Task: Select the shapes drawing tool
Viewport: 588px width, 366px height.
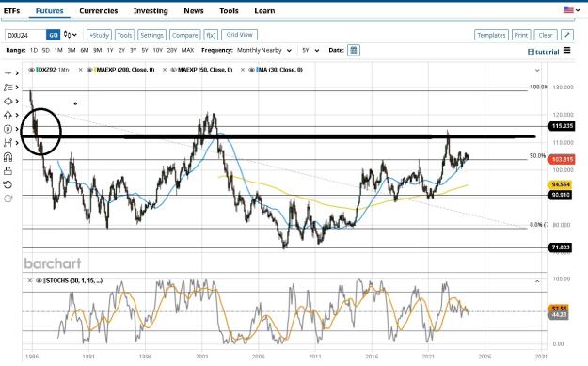Action: point(8,102)
